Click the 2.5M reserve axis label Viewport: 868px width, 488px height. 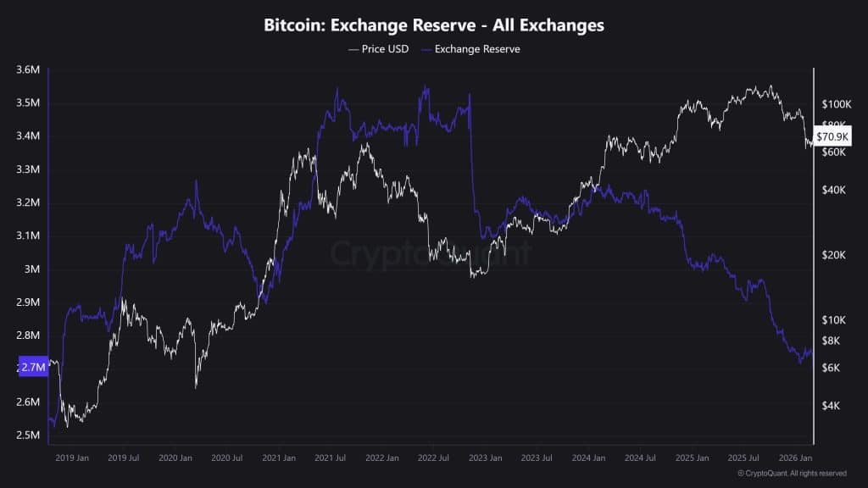click(x=28, y=435)
